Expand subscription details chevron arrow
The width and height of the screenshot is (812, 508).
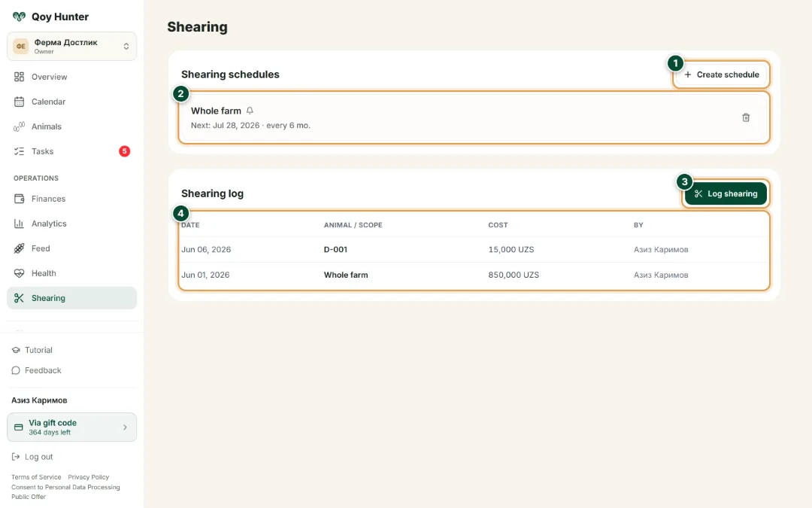tap(125, 427)
